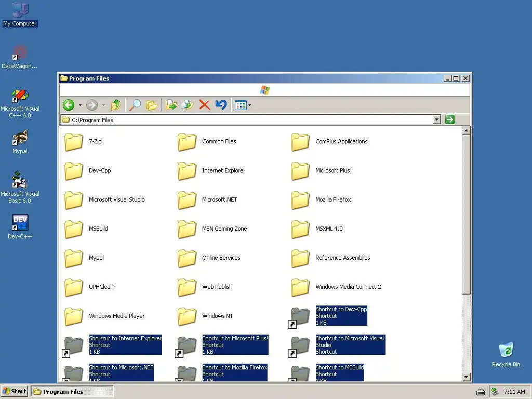Toggle the Folders pane button

coord(151,105)
